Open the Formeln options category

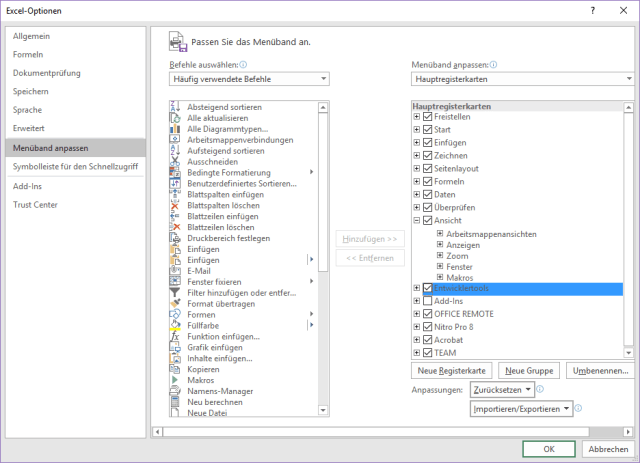tap(28, 54)
